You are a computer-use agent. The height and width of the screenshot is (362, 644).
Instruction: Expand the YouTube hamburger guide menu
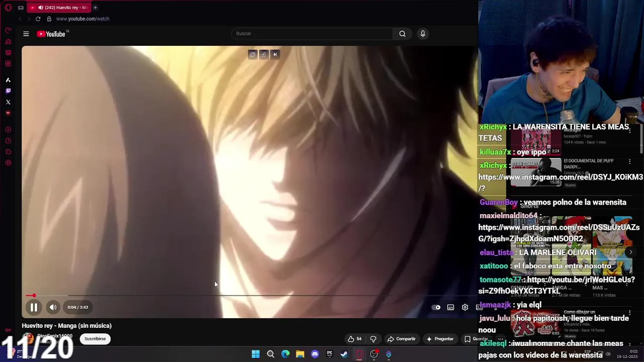[26, 34]
